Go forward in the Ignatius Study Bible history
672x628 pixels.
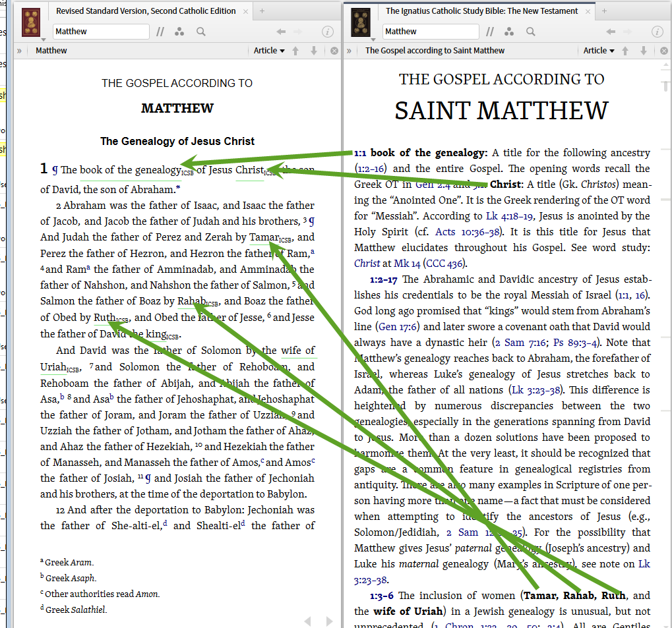(x=627, y=31)
